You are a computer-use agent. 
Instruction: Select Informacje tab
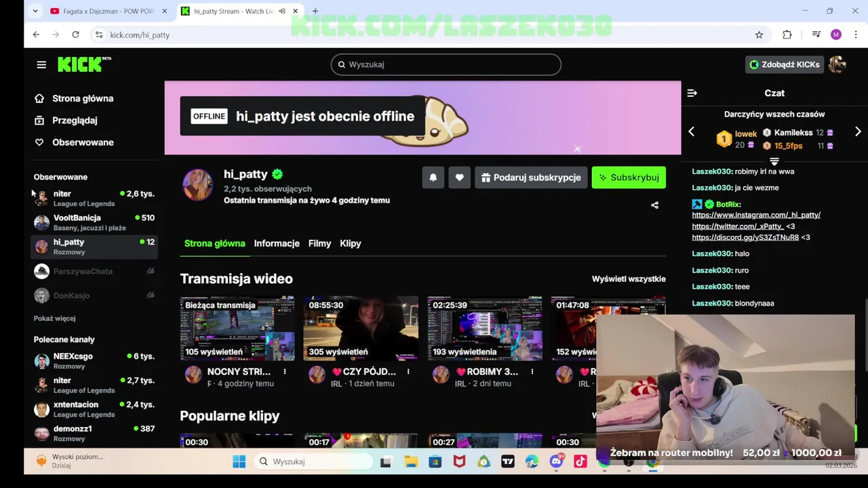coord(277,243)
